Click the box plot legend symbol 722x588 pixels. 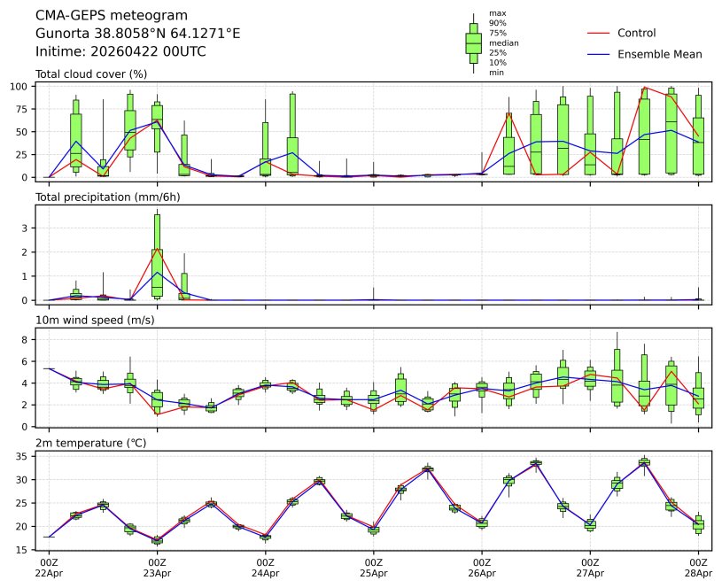click(473, 43)
